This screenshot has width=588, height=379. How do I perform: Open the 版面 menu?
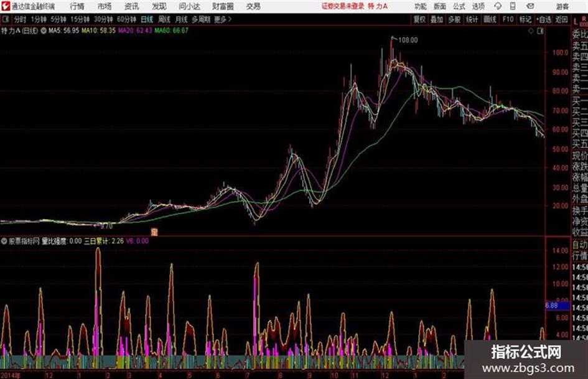(x=440, y=6)
